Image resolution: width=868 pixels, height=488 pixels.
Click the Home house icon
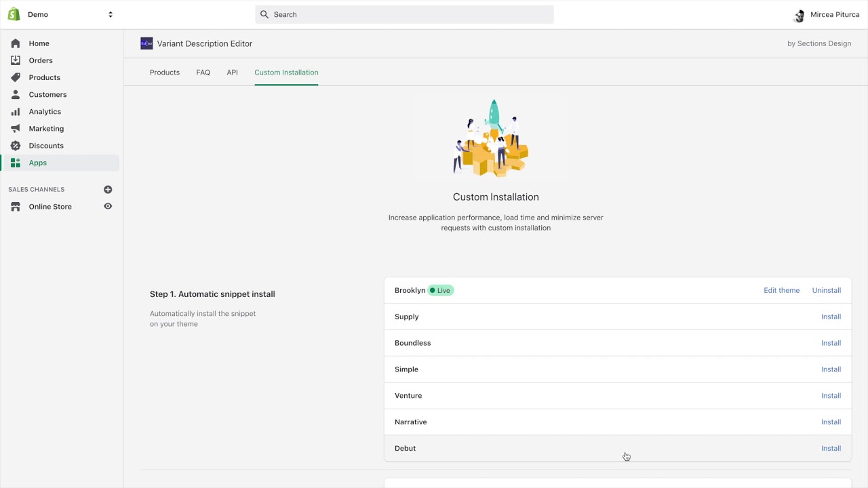tap(16, 43)
